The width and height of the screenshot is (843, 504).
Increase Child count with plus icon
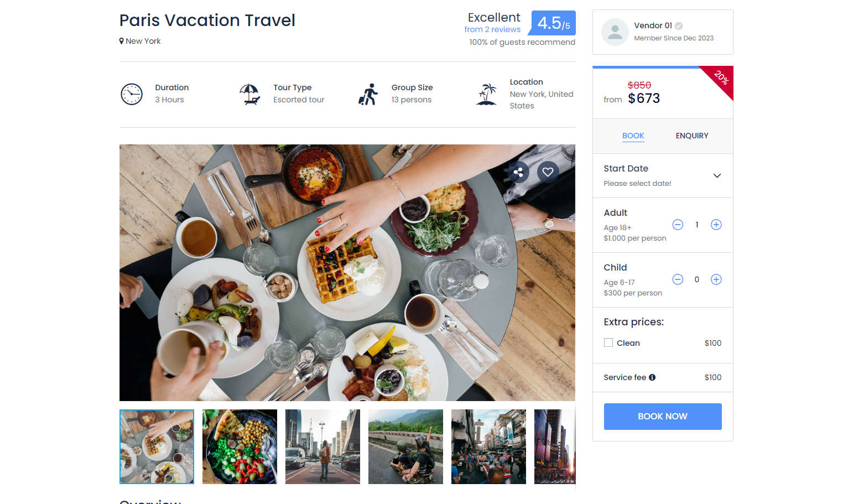716,279
